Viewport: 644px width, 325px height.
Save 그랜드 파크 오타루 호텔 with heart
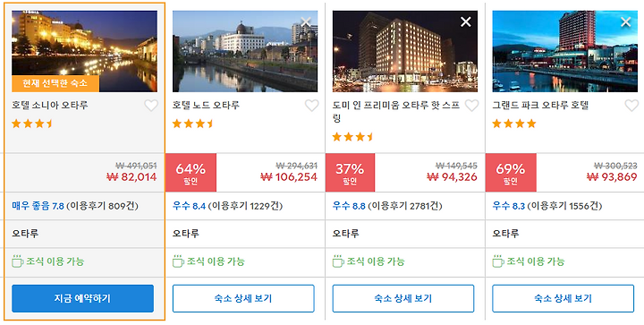(x=631, y=106)
